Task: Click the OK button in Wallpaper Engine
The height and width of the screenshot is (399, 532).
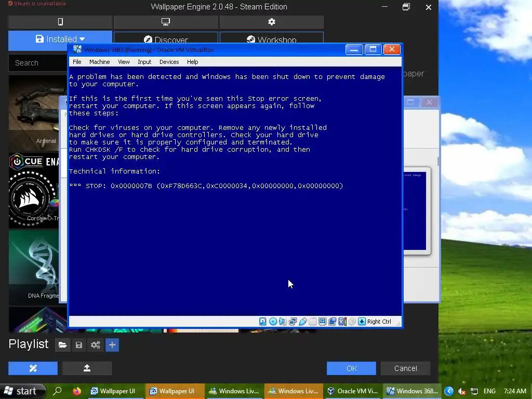Action: (352, 368)
